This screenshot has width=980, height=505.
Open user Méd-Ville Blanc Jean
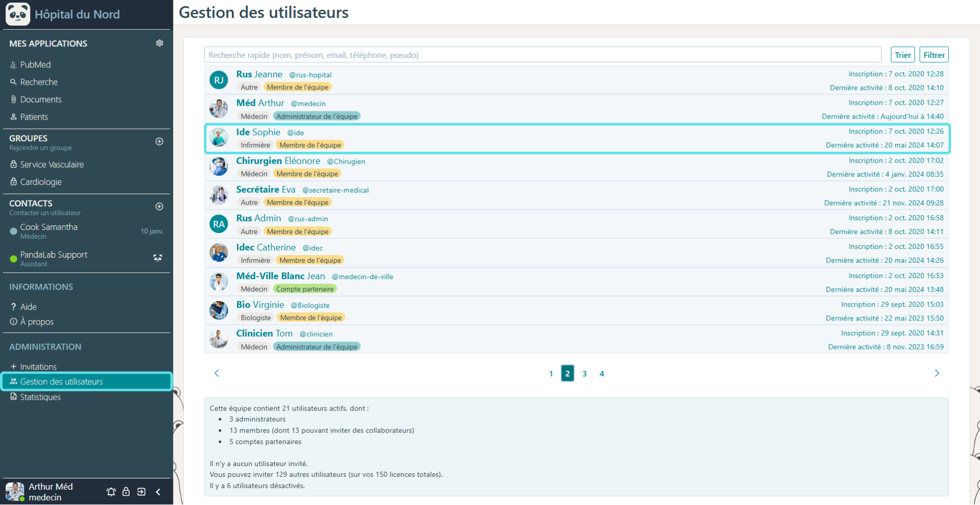point(281,276)
